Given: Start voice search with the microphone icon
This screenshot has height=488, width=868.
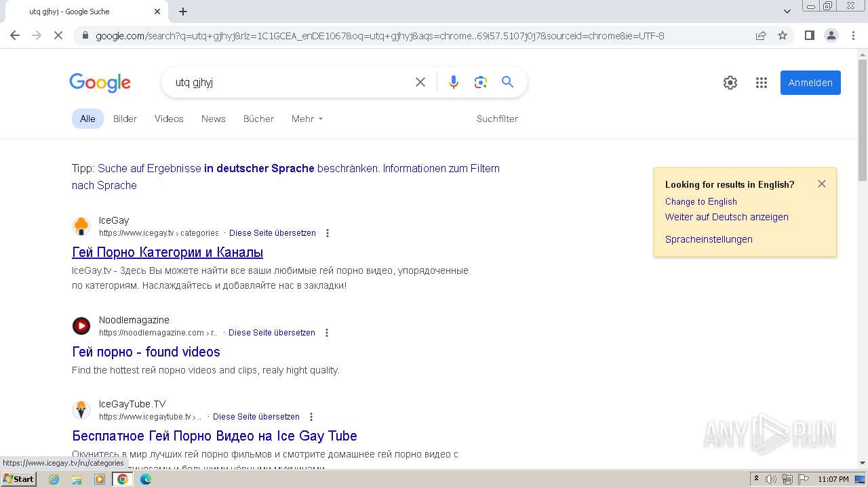Looking at the screenshot, I should click(x=454, y=82).
